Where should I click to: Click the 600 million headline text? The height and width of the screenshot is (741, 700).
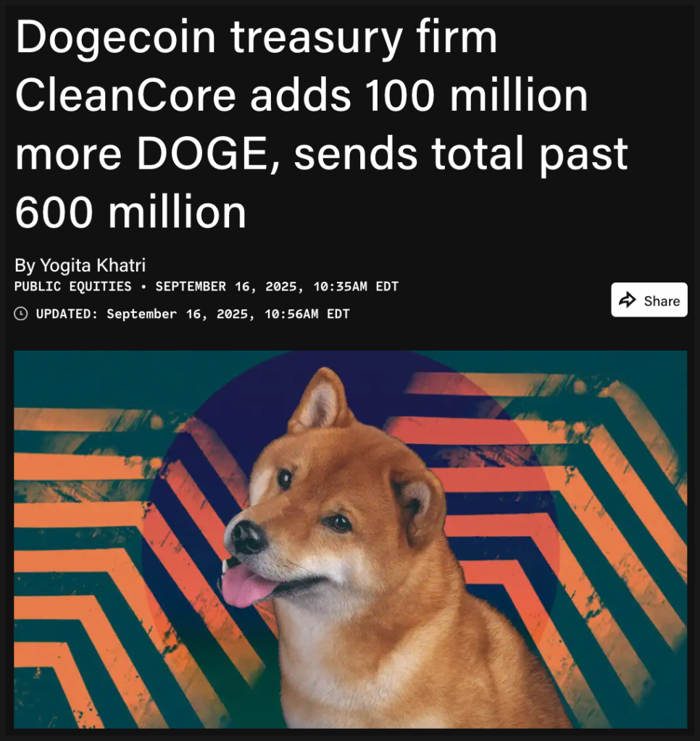pos(130,213)
